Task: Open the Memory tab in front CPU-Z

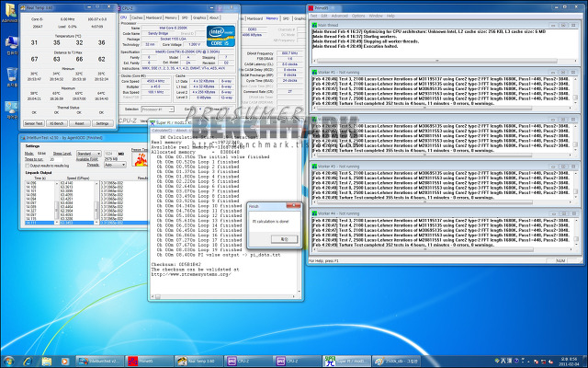Action: pos(171,17)
